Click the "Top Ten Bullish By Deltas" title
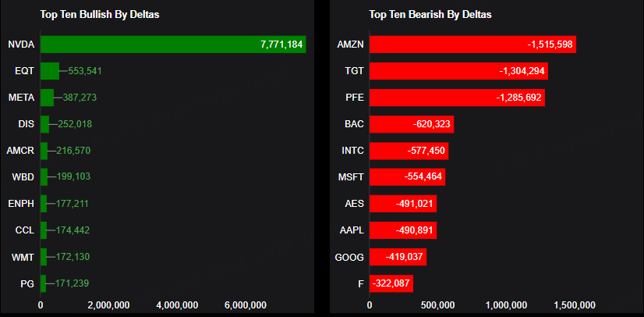This screenshot has width=644, height=317. (x=100, y=14)
